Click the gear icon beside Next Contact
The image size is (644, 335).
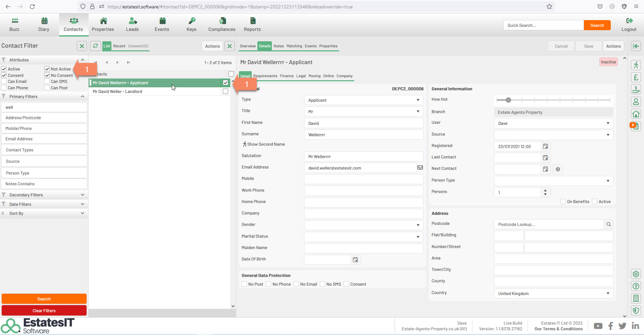click(558, 169)
